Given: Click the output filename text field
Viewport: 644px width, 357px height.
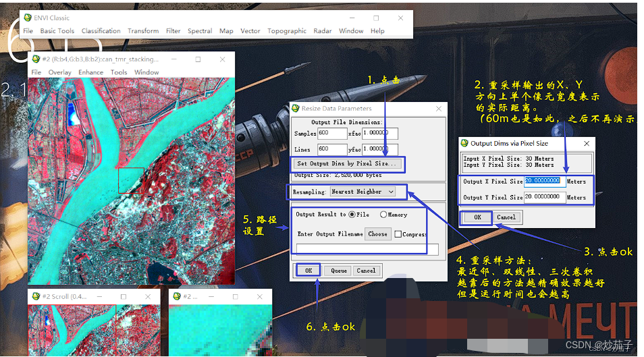Looking at the screenshot, I should tap(368, 249).
